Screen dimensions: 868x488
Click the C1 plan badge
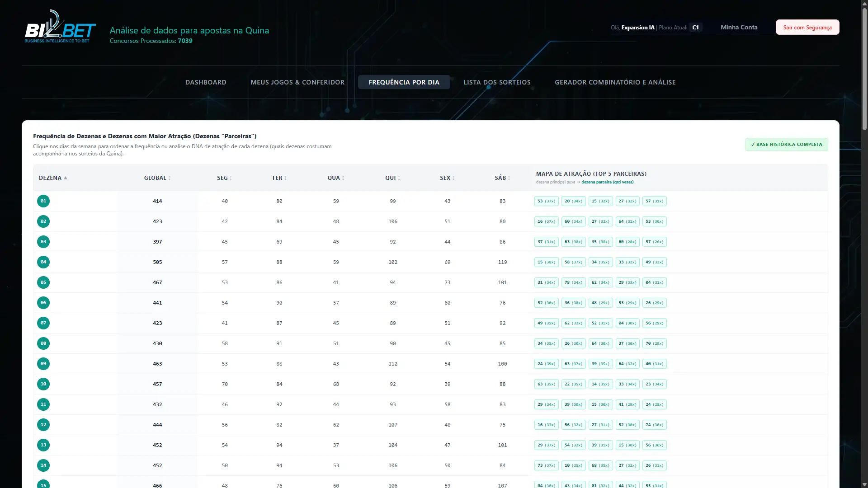[695, 28]
